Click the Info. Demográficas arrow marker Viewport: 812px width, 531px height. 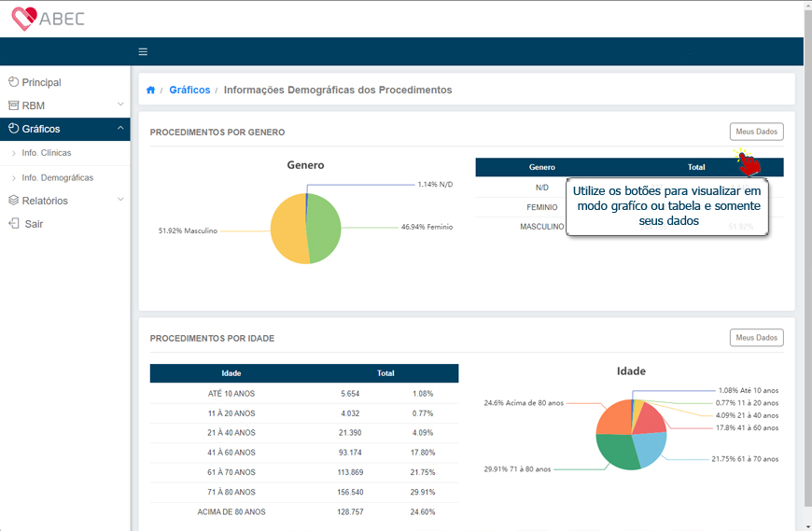[13, 178]
